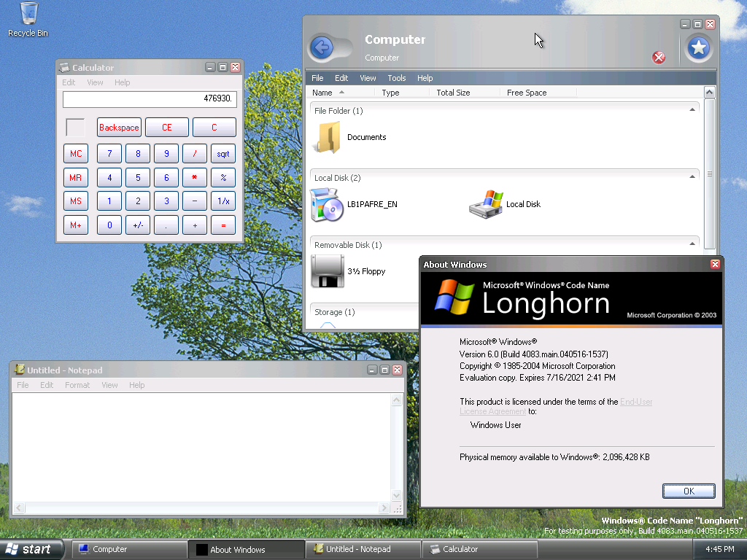The width and height of the screenshot is (747, 560).
Task: Collapse the Local Disk group
Action: [692, 177]
